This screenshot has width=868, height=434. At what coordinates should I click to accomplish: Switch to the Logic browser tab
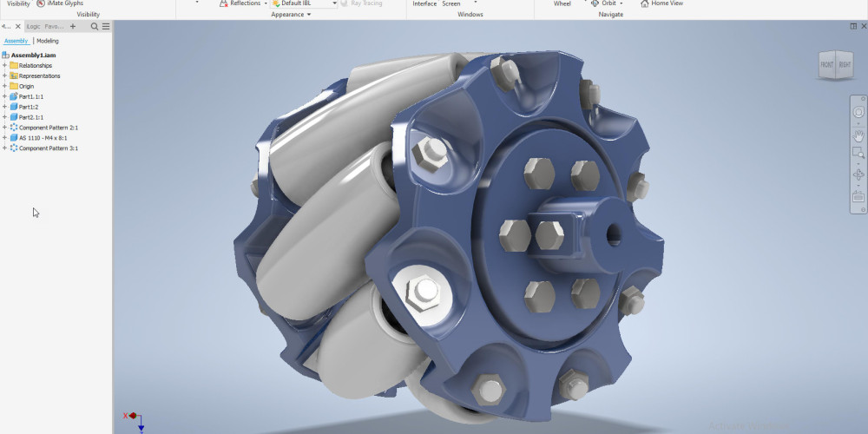tap(33, 26)
